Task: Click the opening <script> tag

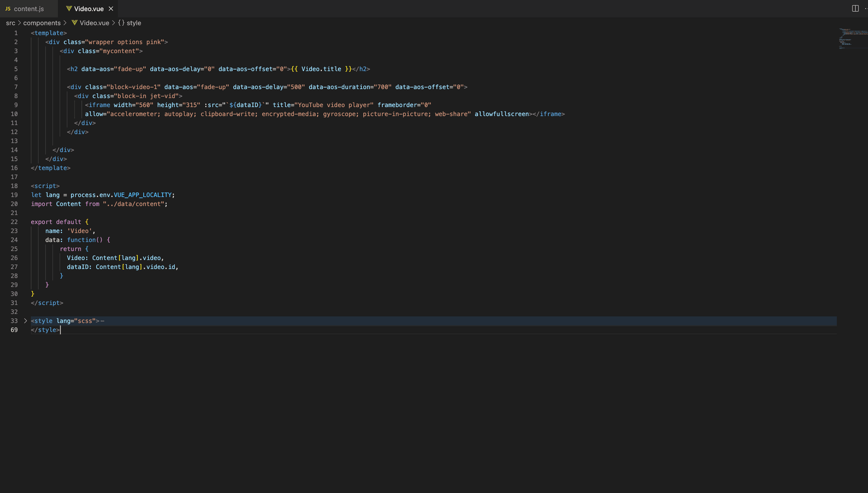Action: coord(45,186)
